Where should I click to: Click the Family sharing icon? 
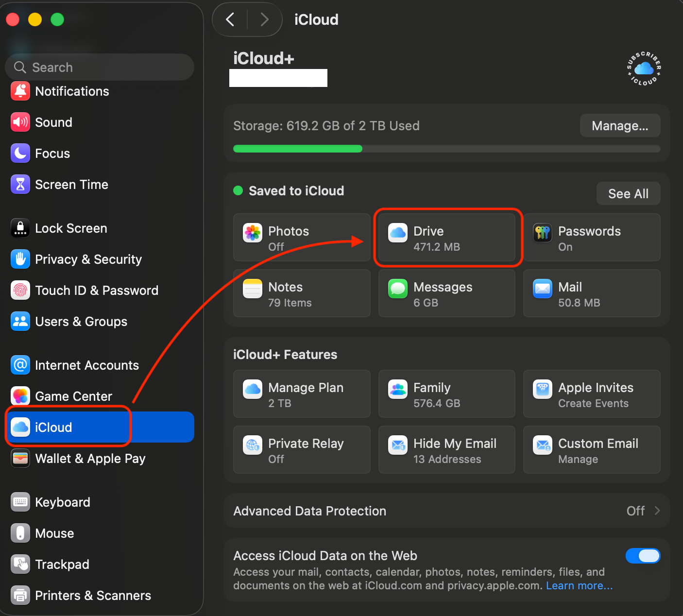click(398, 389)
